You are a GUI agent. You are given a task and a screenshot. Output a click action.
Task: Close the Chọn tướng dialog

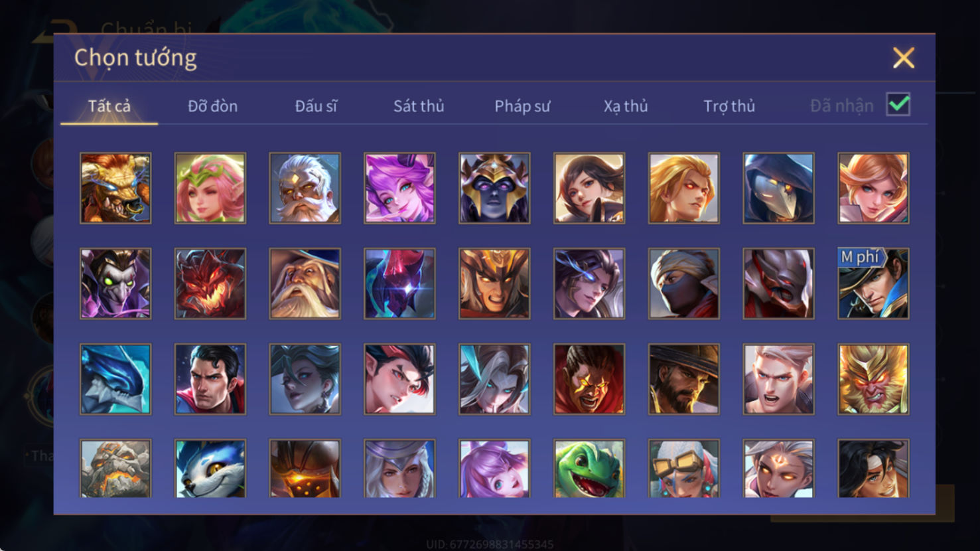(904, 58)
